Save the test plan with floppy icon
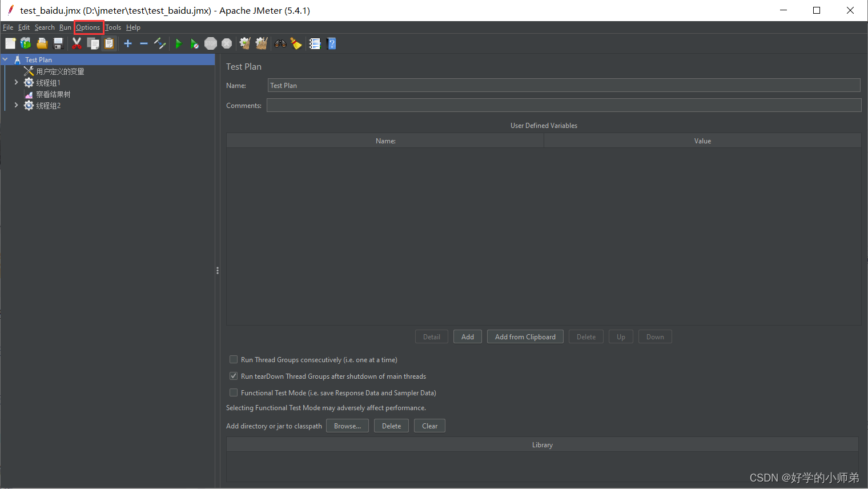Image resolution: width=868 pixels, height=489 pixels. pyautogui.click(x=58, y=43)
